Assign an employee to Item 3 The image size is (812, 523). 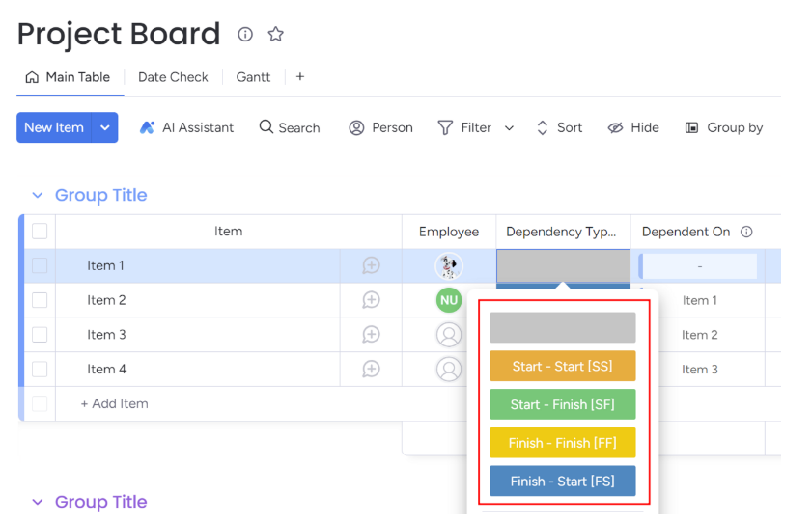click(448, 335)
